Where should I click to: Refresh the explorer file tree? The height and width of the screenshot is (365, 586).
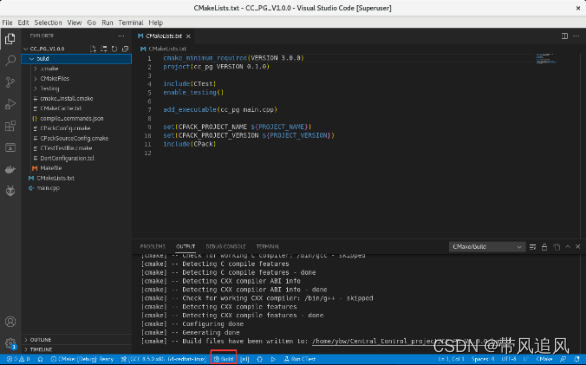(114, 49)
